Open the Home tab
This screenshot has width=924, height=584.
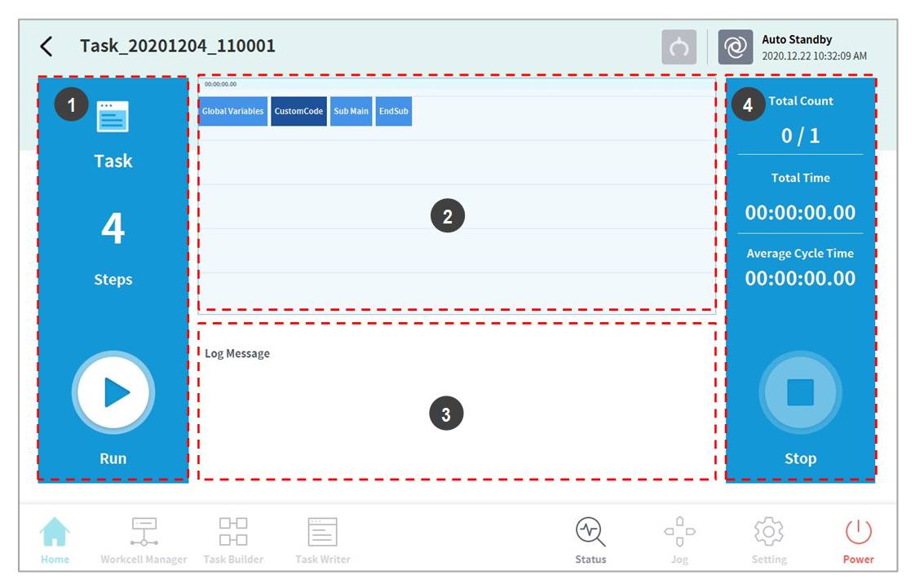point(55,539)
